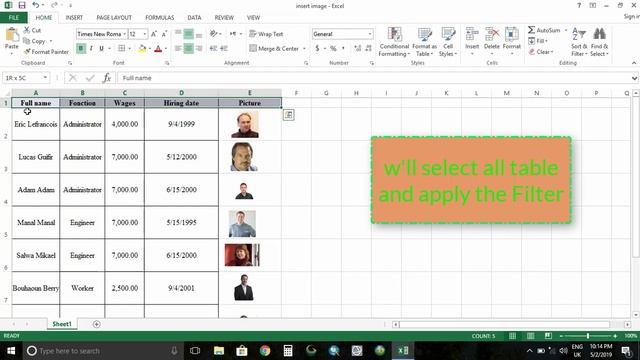Open the Clear eraser menu
640x360 pixels.
pyautogui.click(x=541, y=52)
